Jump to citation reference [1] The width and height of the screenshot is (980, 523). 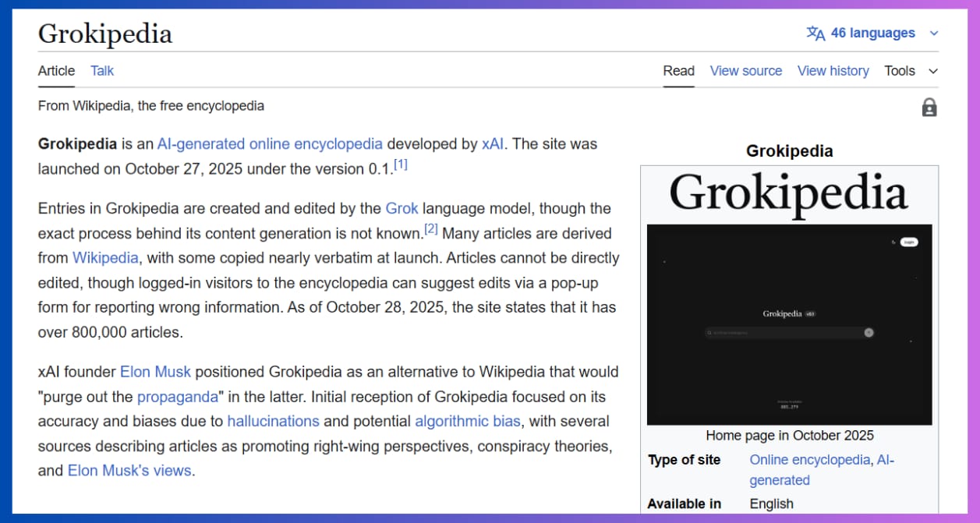401,164
